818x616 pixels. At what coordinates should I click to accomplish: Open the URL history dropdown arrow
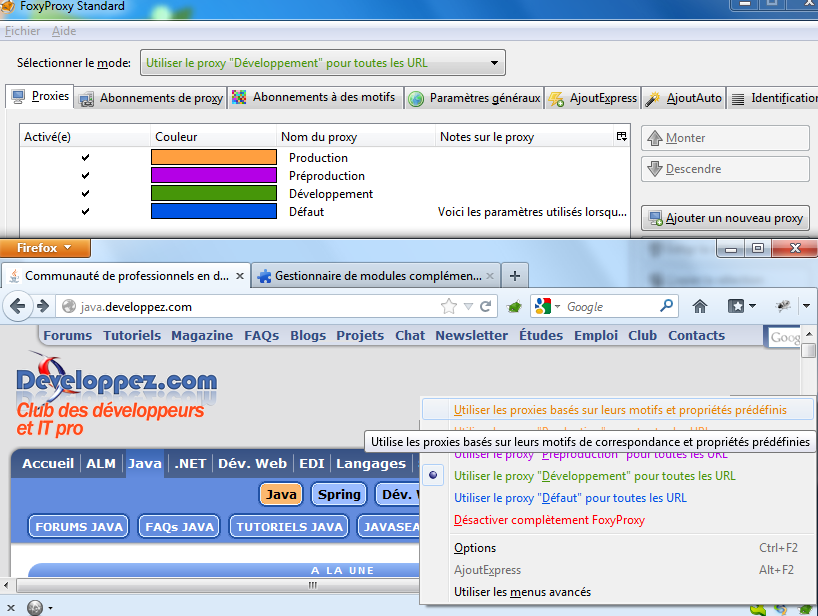(468, 306)
